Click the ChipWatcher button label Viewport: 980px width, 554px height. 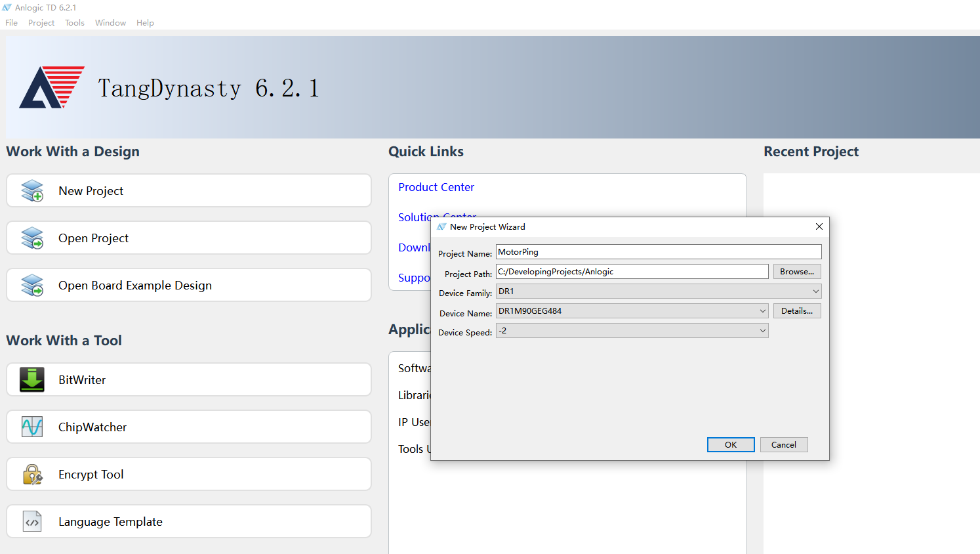coord(92,427)
